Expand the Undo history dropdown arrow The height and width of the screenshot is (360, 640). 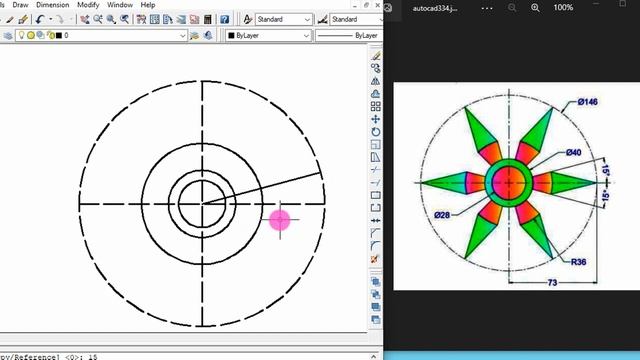coord(51,19)
